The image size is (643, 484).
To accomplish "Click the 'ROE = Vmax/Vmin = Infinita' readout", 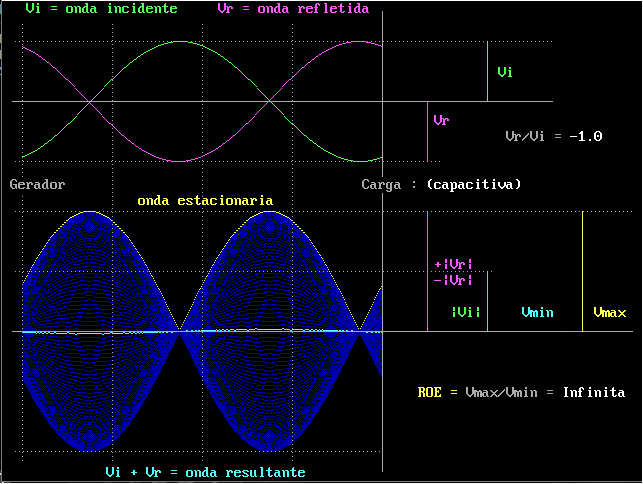I will point(521,393).
